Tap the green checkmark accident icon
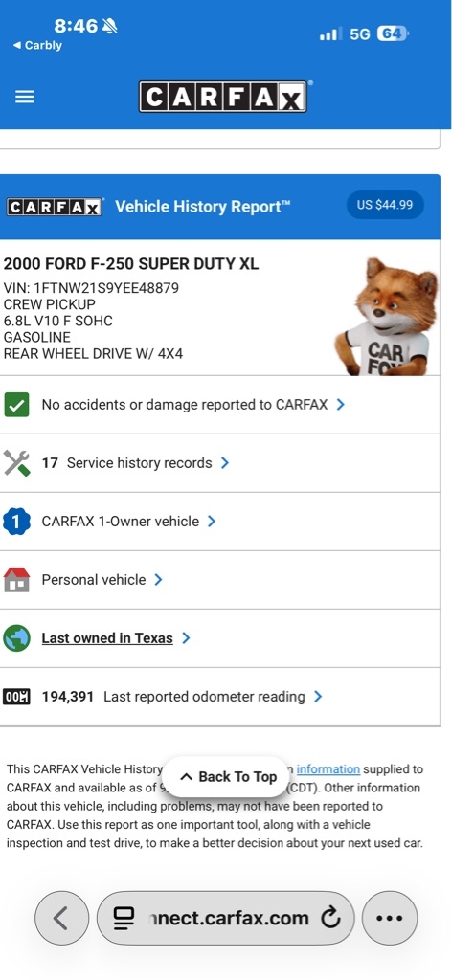 point(16,405)
